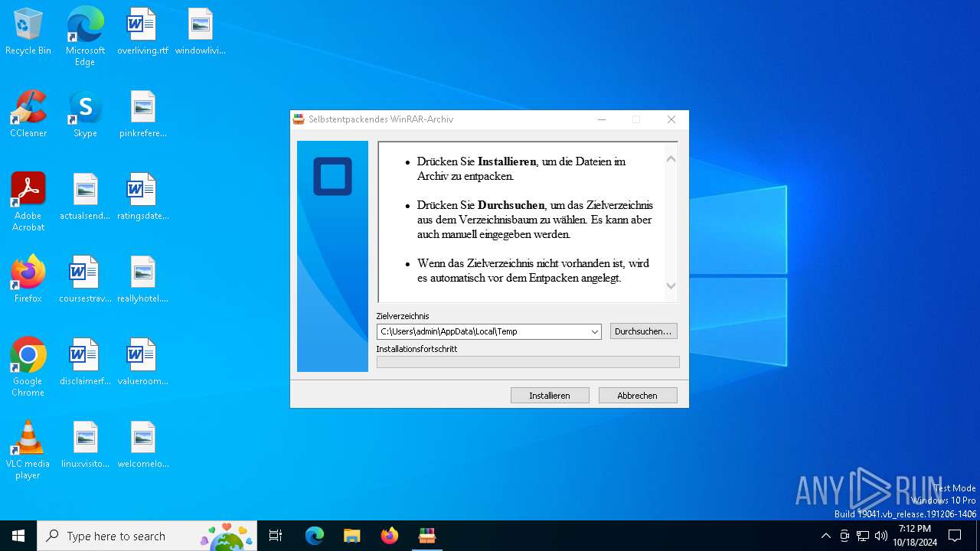Image resolution: width=980 pixels, height=551 pixels.
Task: Activate the WinRAR taskbar button
Action: [x=427, y=536]
